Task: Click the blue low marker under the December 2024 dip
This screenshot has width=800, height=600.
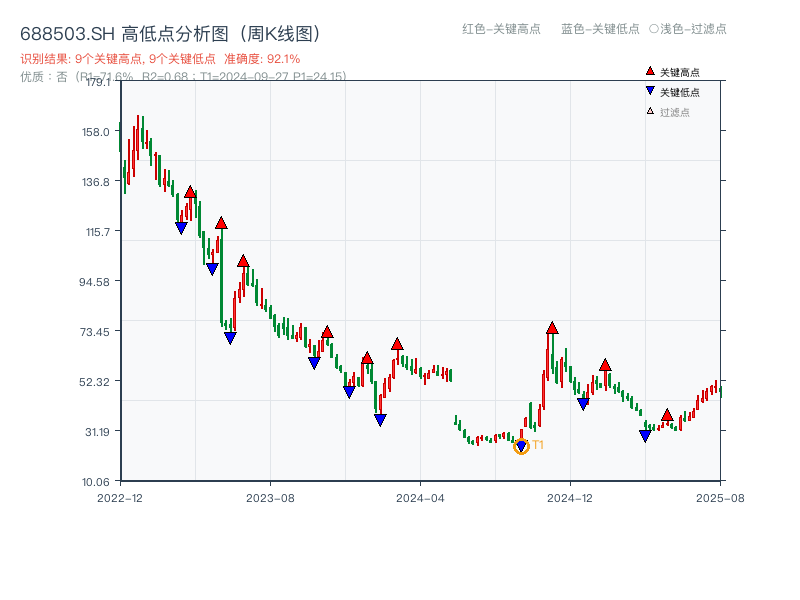Action: click(x=584, y=403)
